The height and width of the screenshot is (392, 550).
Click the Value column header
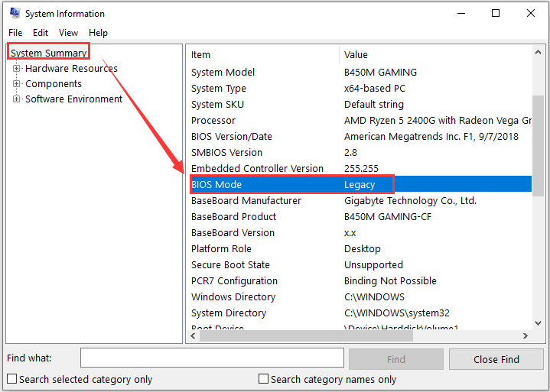(x=436, y=55)
